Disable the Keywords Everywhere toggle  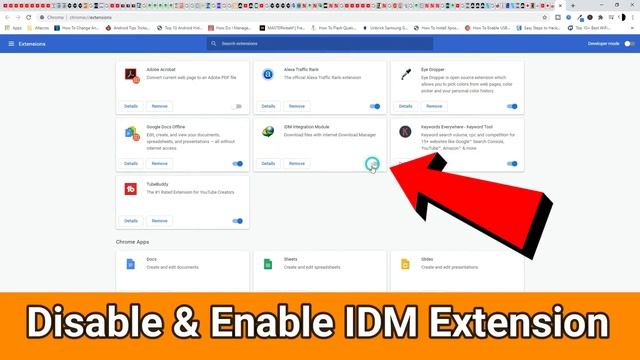(x=512, y=164)
